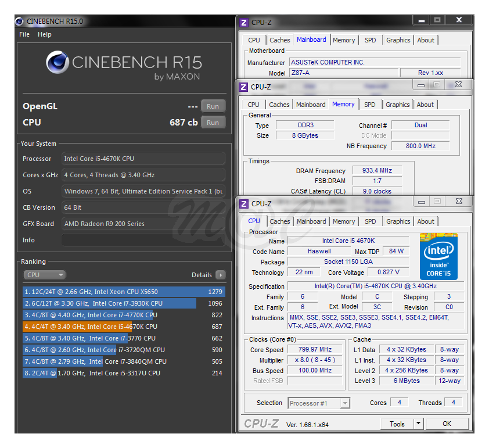
Task: Open the Processor #1 selection dropdown
Action: pos(345,403)
